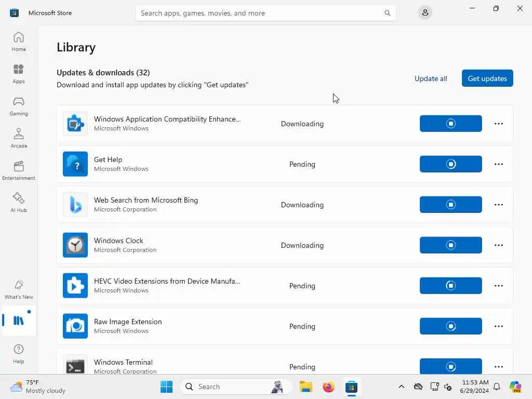Click the HEVC Video Extensions app icon

pyautogui.click(x=75, y=285)
